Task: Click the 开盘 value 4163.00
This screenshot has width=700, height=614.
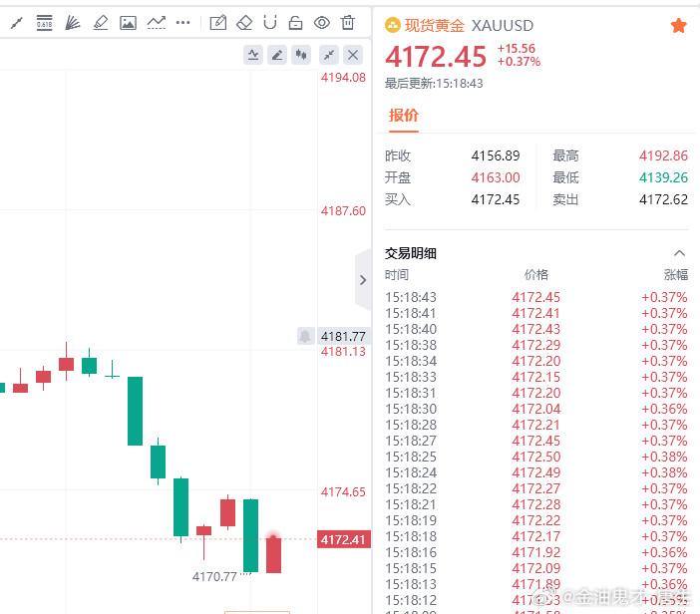Action: pos(496,177)
